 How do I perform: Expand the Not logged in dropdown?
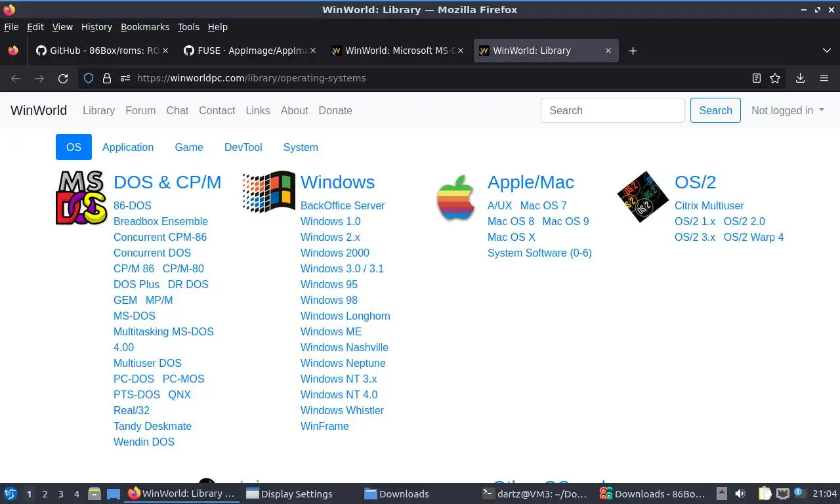tap(787, 110)
